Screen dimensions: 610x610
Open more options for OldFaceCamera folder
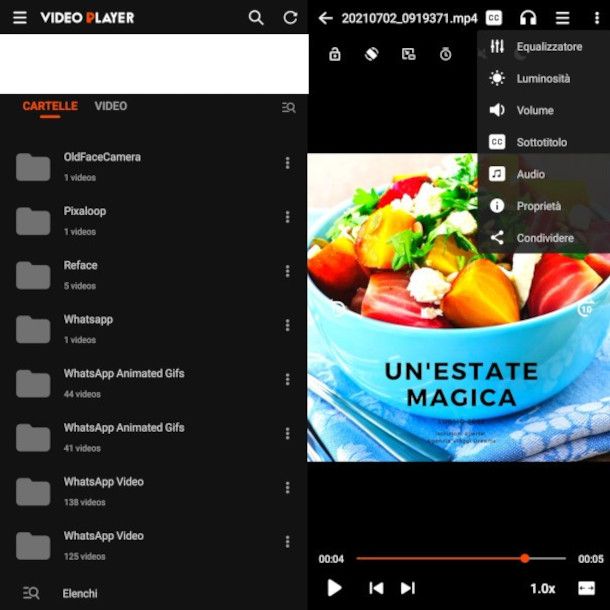pyautogui.click(x=287, y=163)
